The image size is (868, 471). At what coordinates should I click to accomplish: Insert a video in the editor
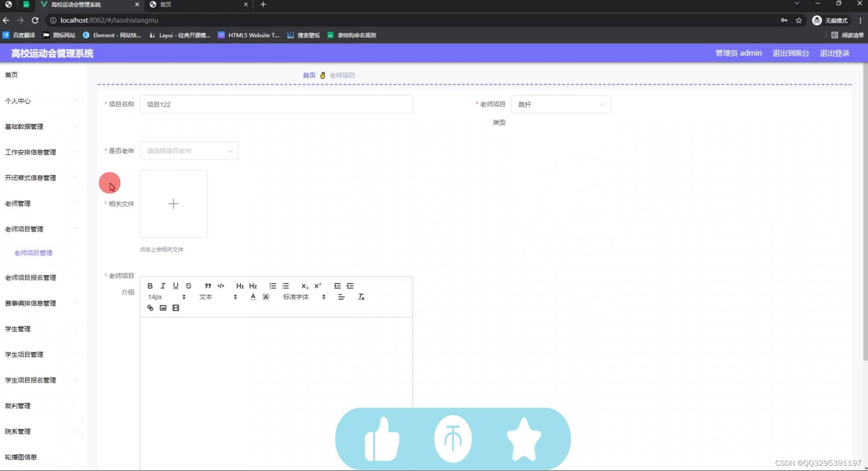(x=176, y=308)
